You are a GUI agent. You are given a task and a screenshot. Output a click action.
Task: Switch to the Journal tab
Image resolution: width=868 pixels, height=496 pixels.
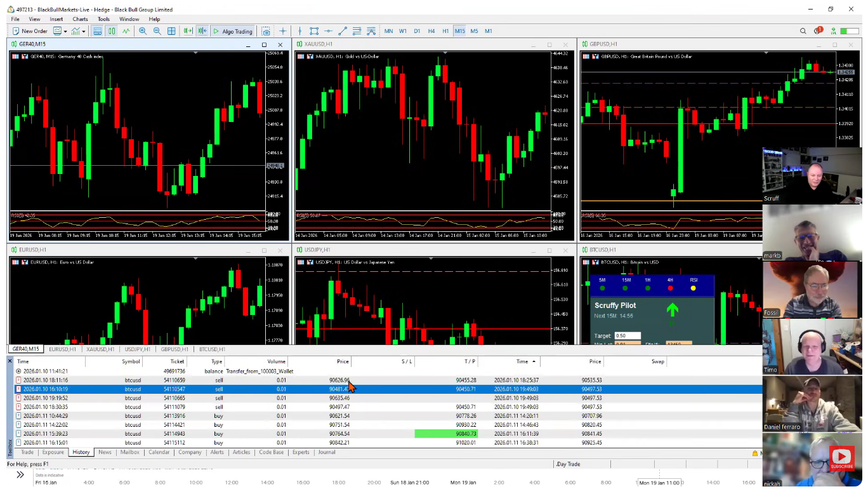pos(326,452)
